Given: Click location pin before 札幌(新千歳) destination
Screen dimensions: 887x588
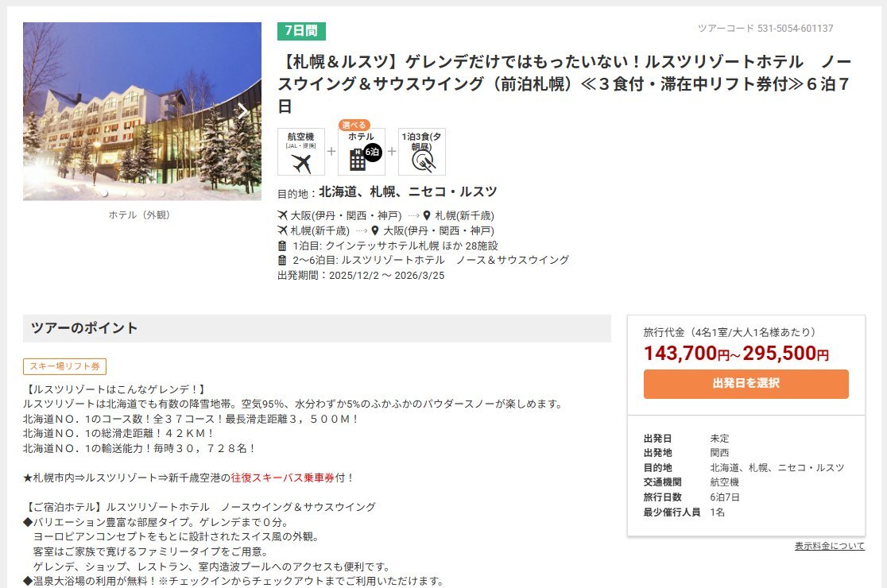Looking at the screenshot, I should [427, 215].
